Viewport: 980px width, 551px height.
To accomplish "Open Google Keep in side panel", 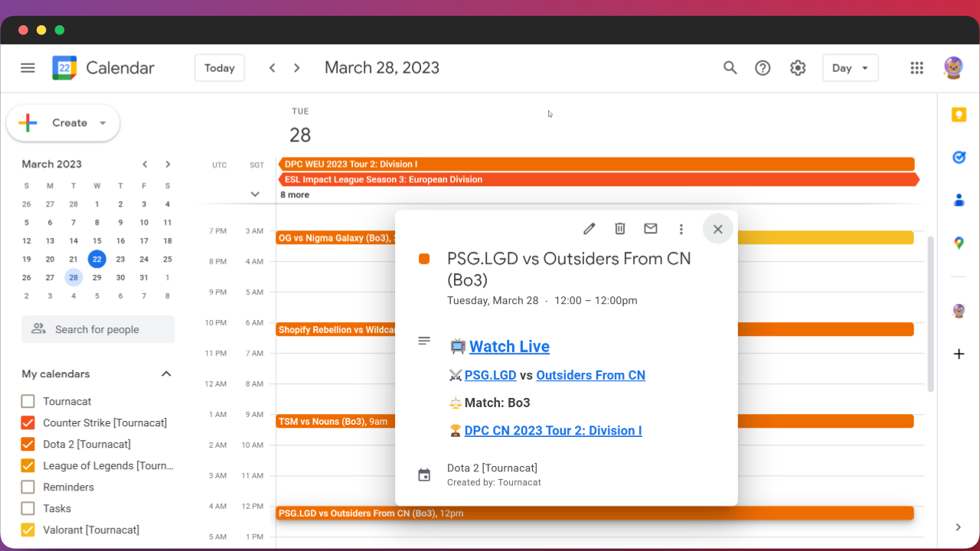I will click(959, 115).
